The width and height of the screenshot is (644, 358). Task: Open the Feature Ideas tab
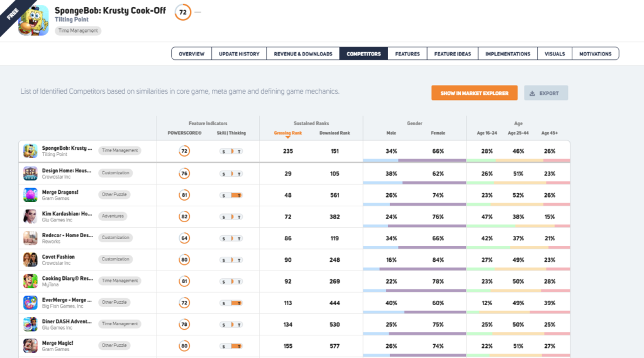click(x=453, y=54)
